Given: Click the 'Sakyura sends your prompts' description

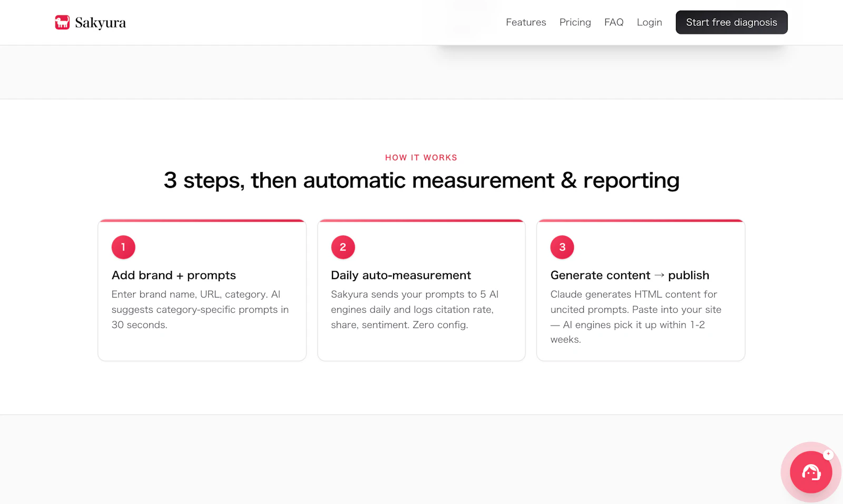Looking at the screenshot, I should [x=415, y=310].
